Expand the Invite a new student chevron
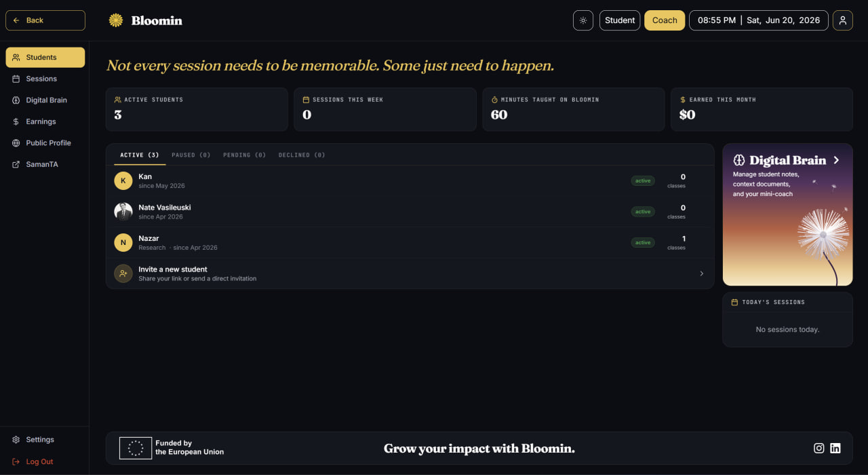This screenshot has height=475, width=868. [701, 273]
